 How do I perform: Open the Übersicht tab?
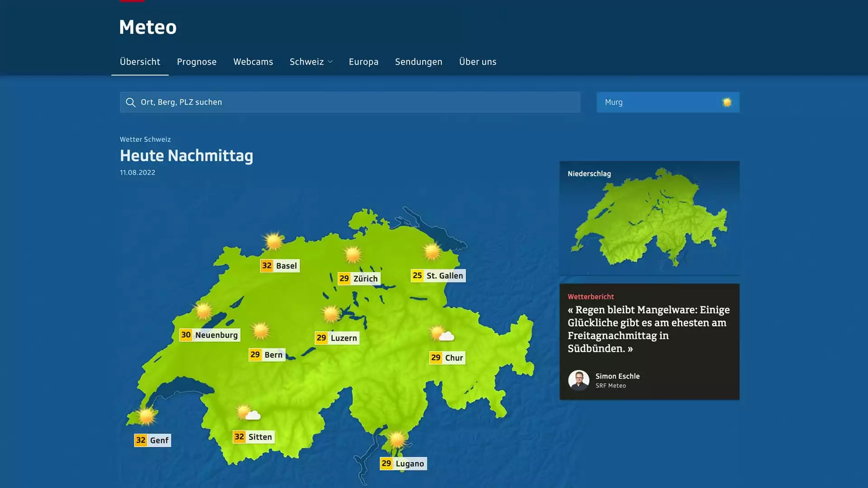140,62
